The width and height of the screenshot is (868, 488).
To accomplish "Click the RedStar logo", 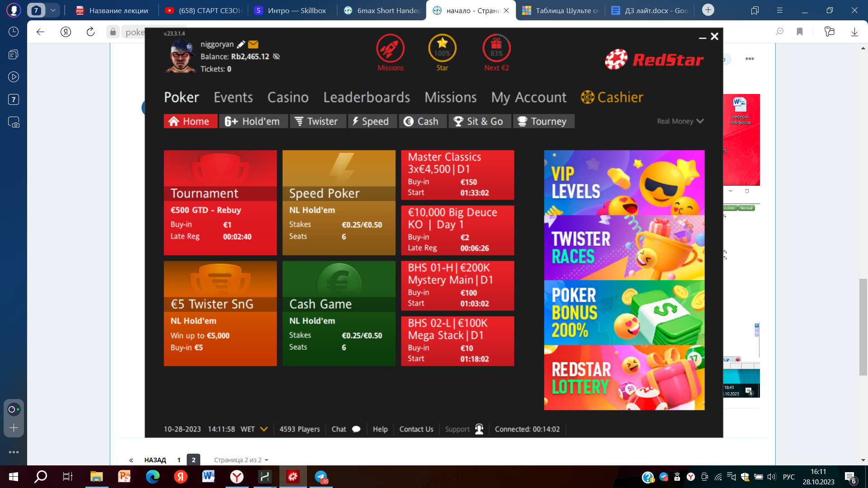I will 654,59.
